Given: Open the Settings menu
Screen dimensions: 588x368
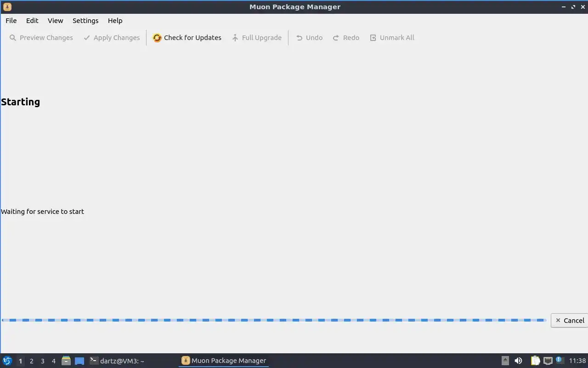Looking at the screenshot, I should pyautogui.click(x=85, y=21).
